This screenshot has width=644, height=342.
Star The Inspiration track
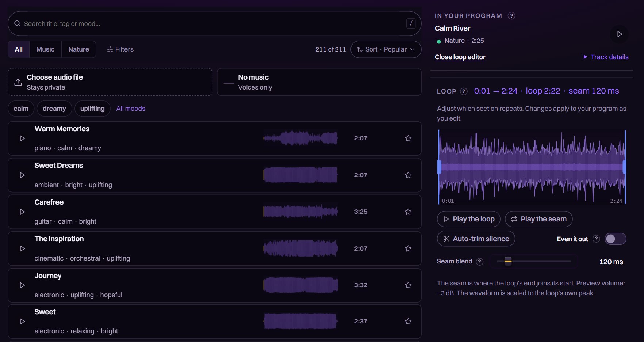coord(408,248)
